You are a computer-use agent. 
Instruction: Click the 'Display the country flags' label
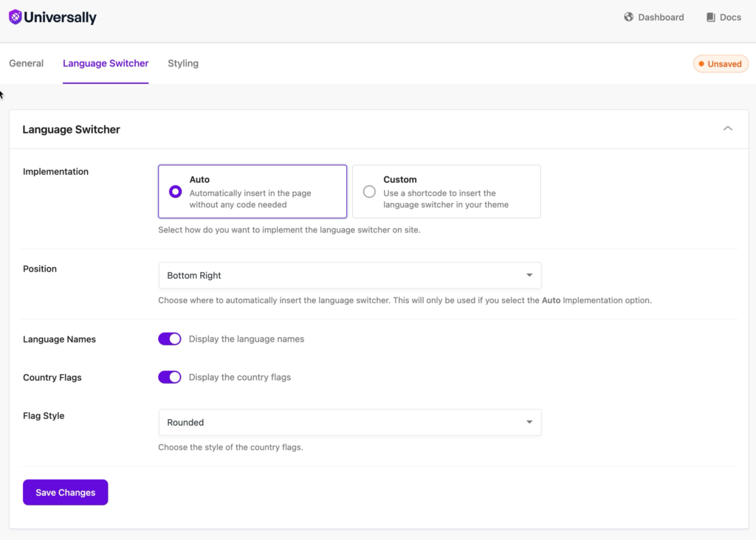pyautogui.click(x=240, y=377)
